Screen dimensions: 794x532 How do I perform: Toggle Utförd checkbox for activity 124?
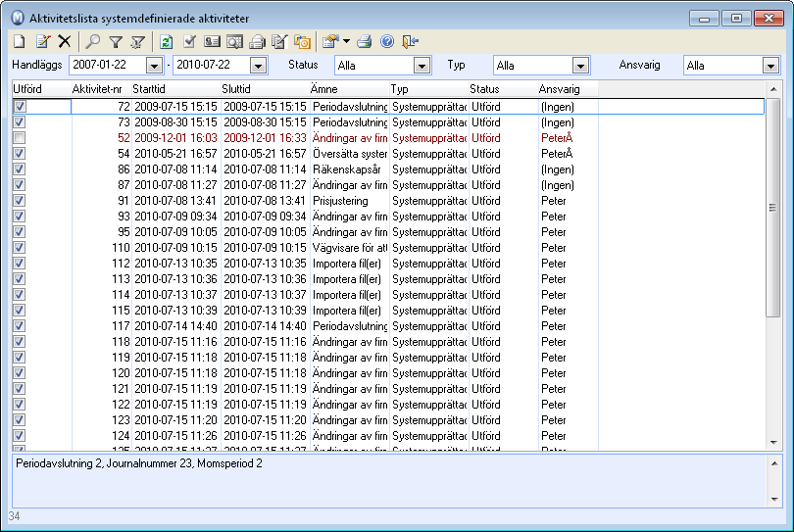pyautogui.click(x=20, y=436)
